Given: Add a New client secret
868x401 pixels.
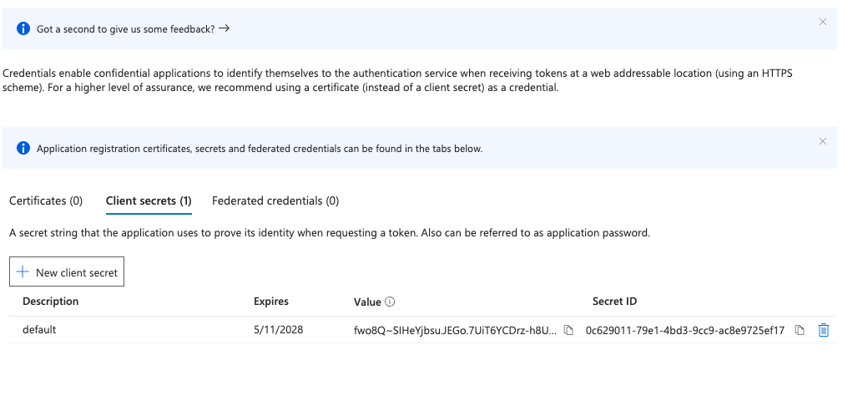Looking at the screenshot, I should pos(67,272).
